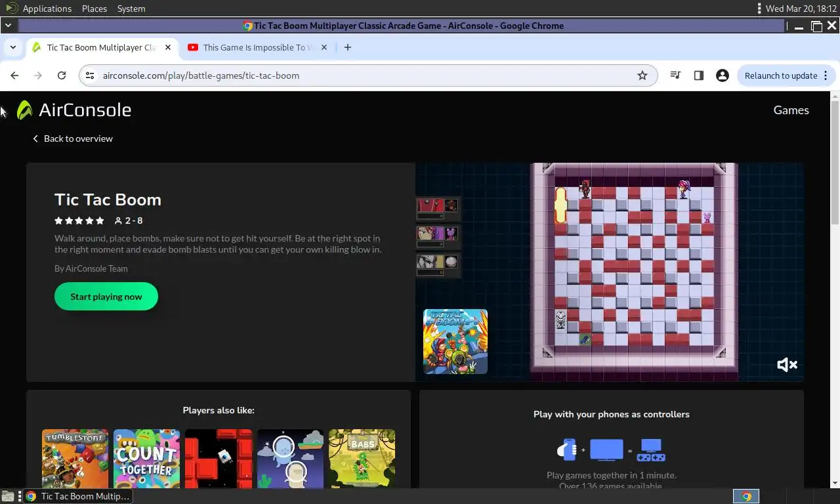Click Players also like heading
This screenshot has width=840, height=504.
219,410
